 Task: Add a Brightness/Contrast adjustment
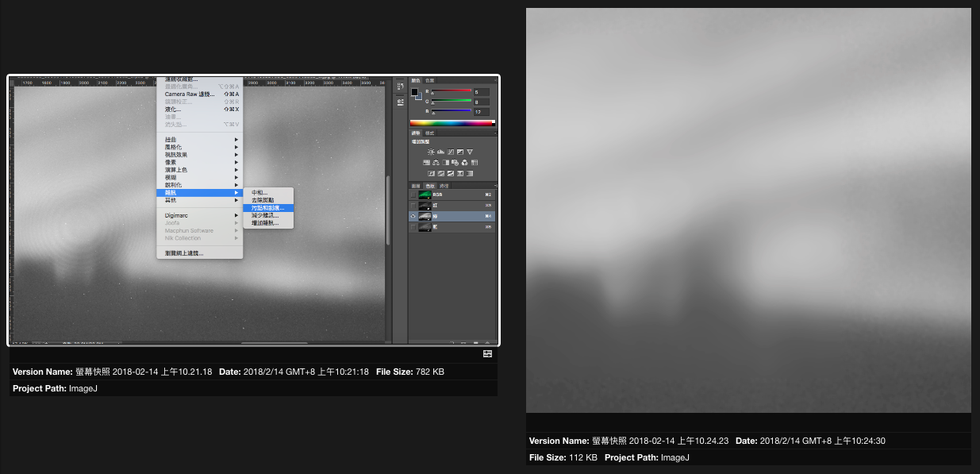[x=431, y=152]
